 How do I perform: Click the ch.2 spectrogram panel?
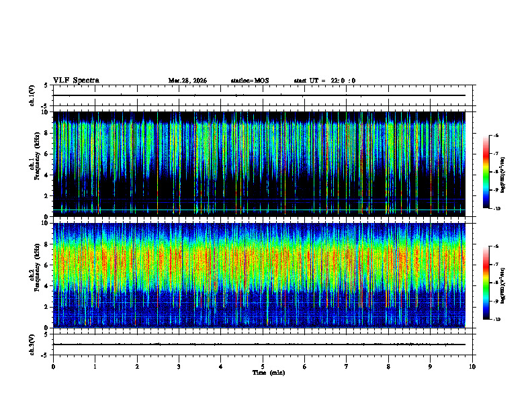click(259, 275)
